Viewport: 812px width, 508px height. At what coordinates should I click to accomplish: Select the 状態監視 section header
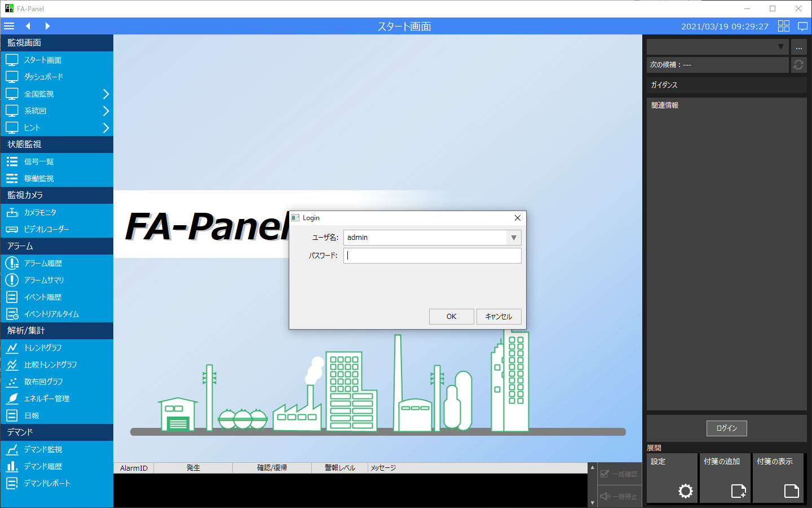coord(57,144)
